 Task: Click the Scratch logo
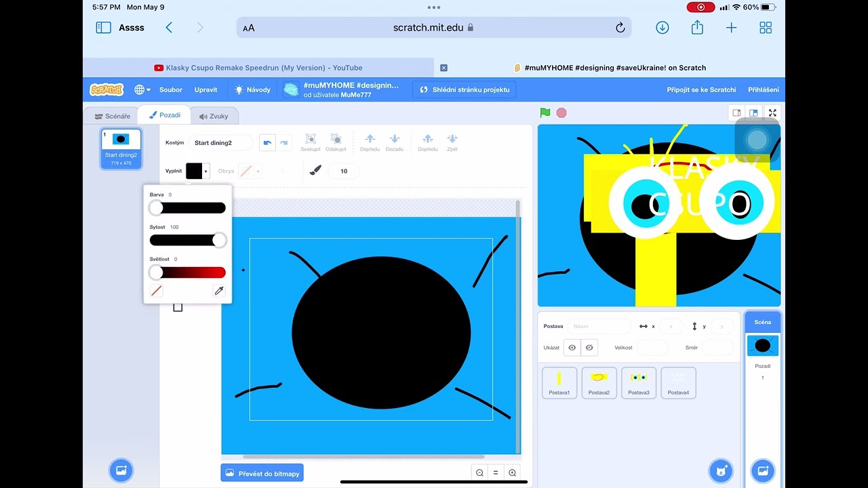tap(106, 89)
